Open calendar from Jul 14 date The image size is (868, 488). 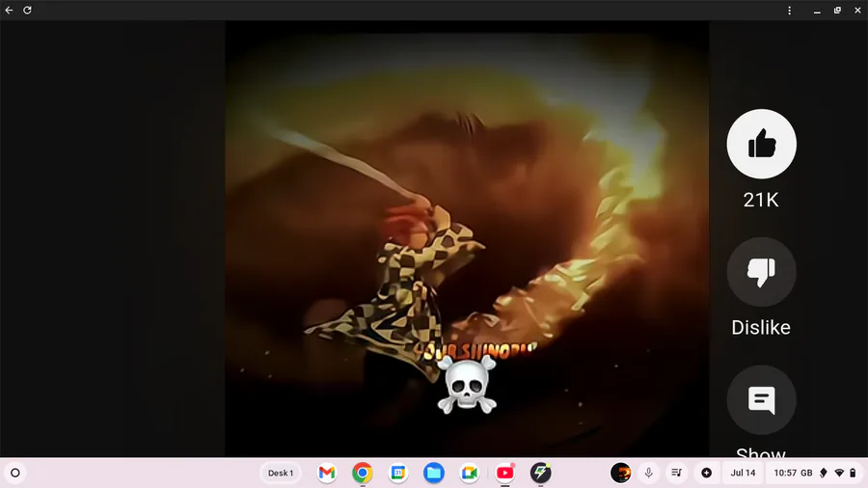point(743,473)
